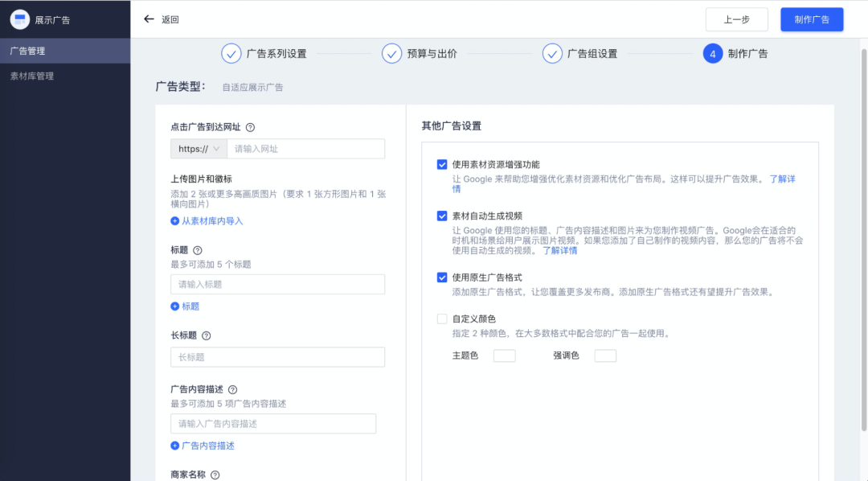
Task: Click help icon next to 标题 label
Action: click(198, 250)
